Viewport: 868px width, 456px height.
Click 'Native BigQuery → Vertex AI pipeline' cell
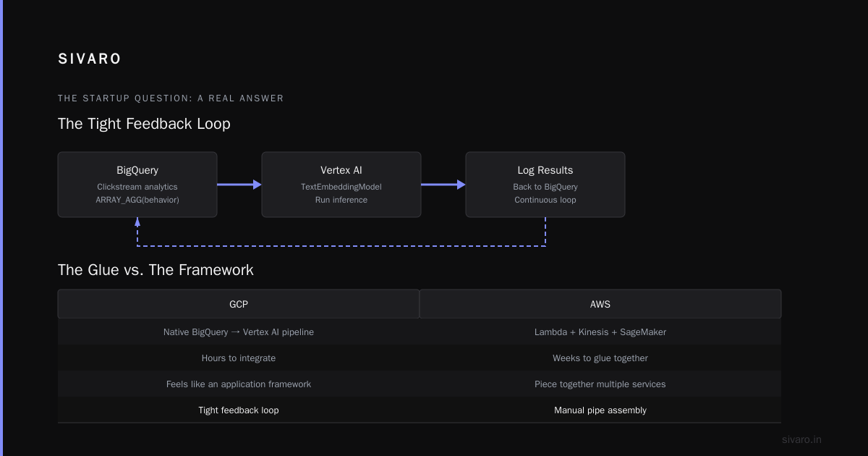pos(239,332)
